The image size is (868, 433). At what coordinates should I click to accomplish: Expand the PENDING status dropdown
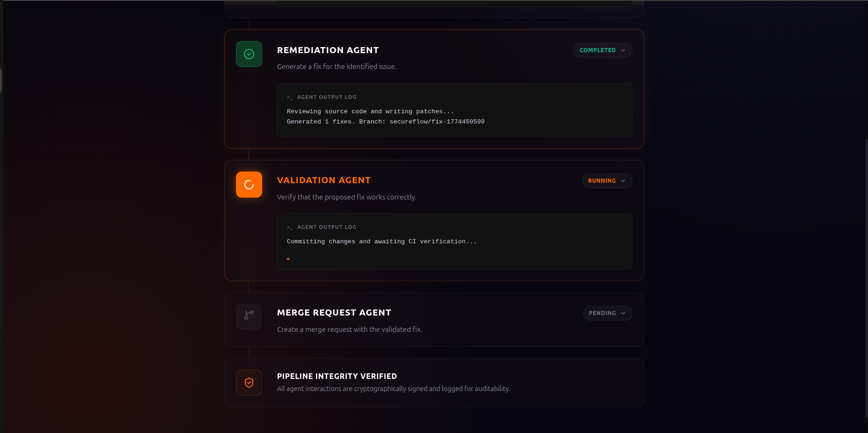(607, 313)
